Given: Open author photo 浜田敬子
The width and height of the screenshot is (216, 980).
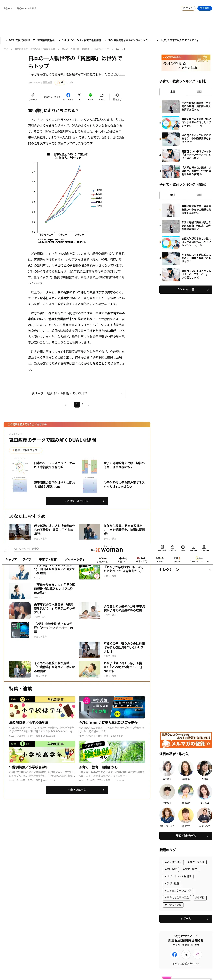Looking at the screenshot, I should coord(167,768).
